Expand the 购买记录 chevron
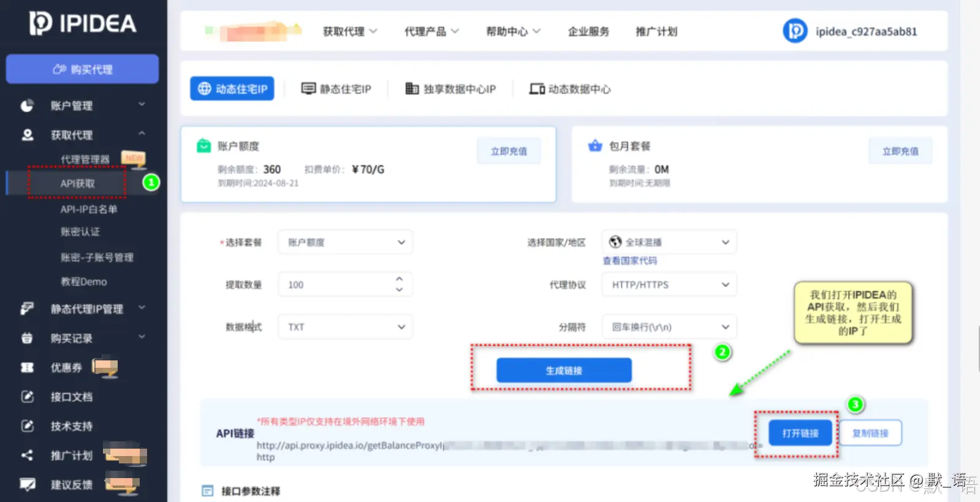Viewport: 980px width, 502px height. [142, 337]
